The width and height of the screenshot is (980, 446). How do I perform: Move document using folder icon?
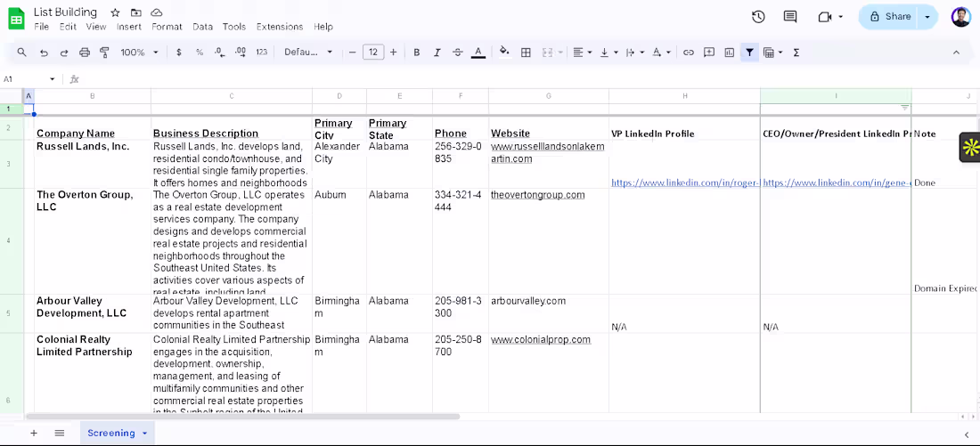(x=136, y=12)
